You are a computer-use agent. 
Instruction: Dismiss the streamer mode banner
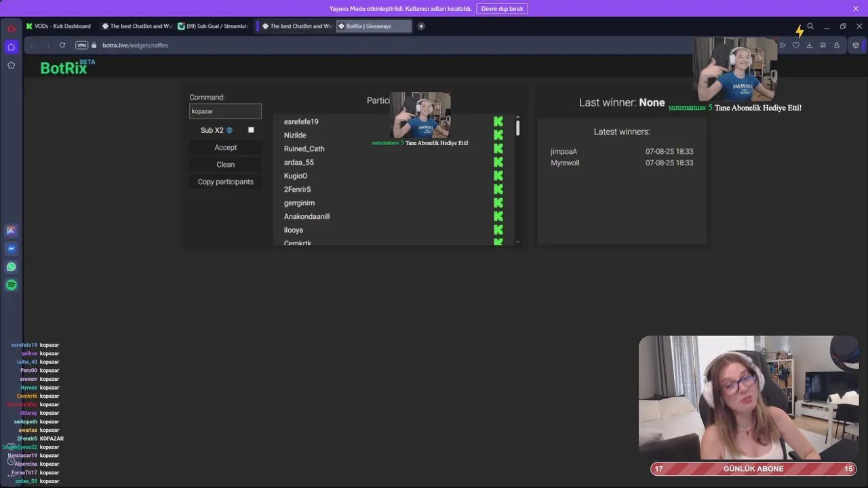tap(856, 9)
